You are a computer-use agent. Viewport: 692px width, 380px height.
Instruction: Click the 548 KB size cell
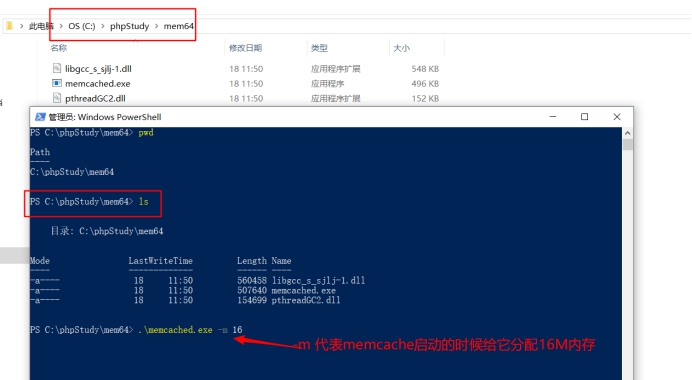tap(425, 69)
